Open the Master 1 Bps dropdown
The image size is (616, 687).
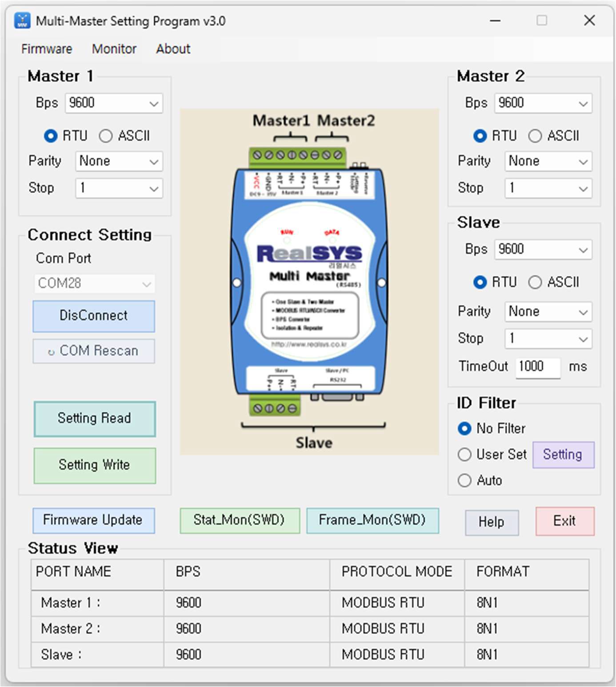click(114, 103)
